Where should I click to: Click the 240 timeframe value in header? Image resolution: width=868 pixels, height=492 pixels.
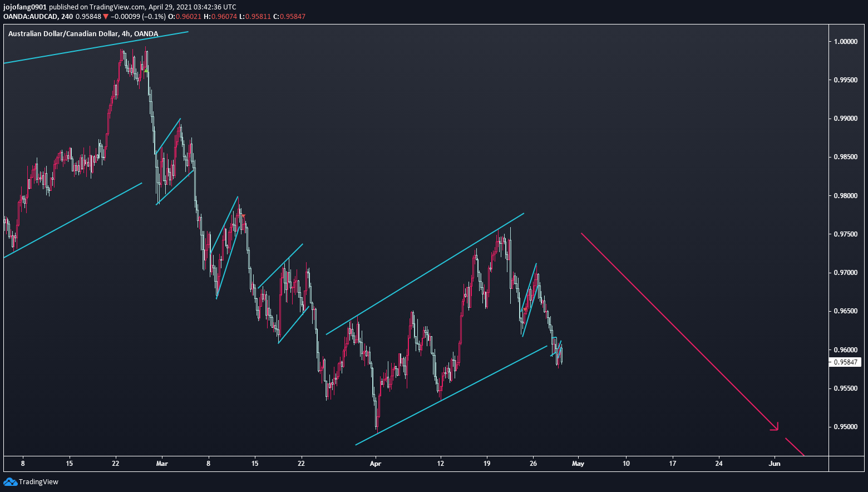pyautogui.click(x=67, y=17)
